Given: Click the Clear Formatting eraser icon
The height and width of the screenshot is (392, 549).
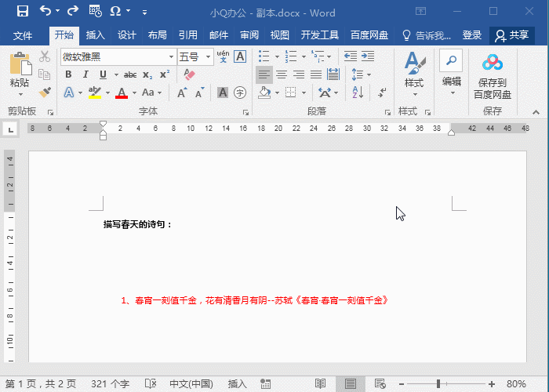Looking at the screenshot, I should pyautogui.click(x=189, y=74).
